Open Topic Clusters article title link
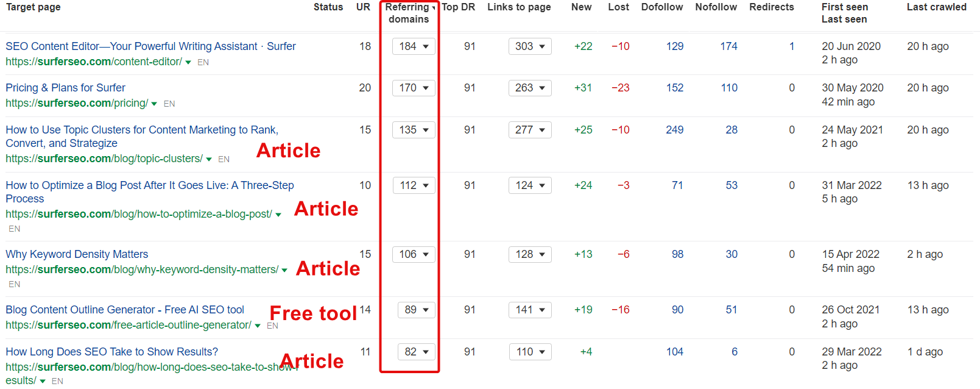Image resolution: width=980 pixels, height=389 pixels. (142, 137)
